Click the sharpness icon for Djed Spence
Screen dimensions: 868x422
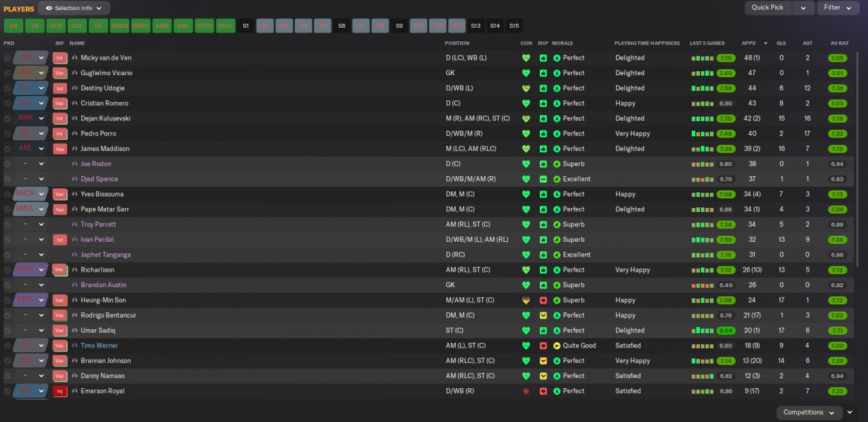[x=543, y=179]
